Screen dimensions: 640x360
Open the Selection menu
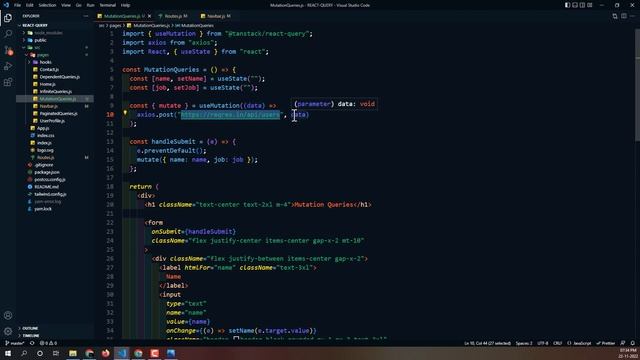click(x=47, y=5)
